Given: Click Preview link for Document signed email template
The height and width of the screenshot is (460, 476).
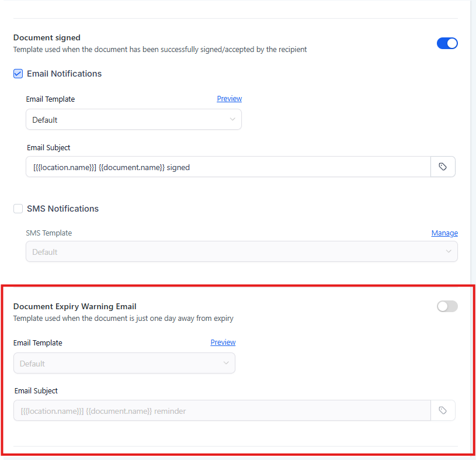Looking at the screenshot, I should coord(230,99).
